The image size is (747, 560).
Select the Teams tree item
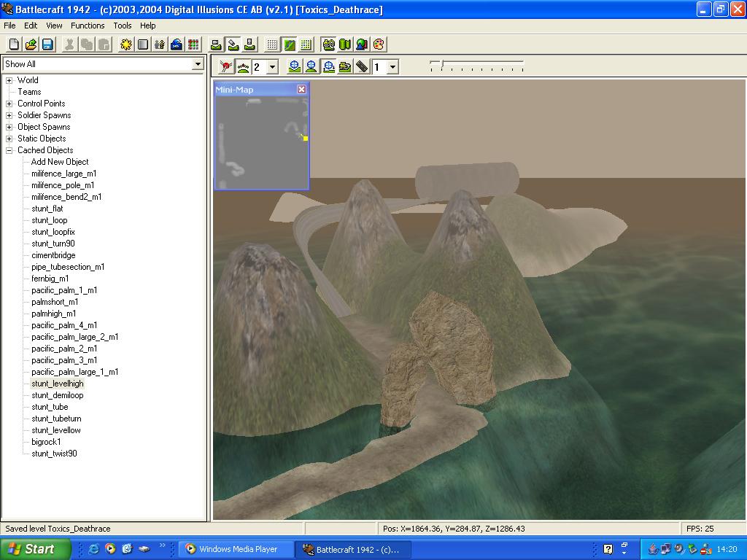pyautogui.click(x=29, y=92)
